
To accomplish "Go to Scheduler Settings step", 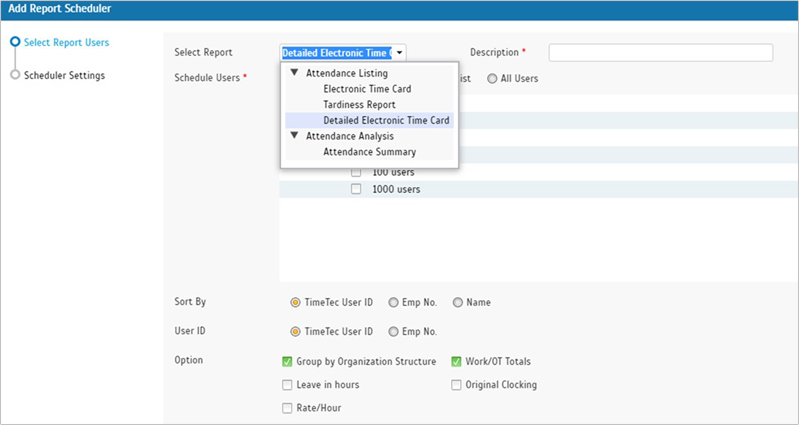I will tap(64, 76).
